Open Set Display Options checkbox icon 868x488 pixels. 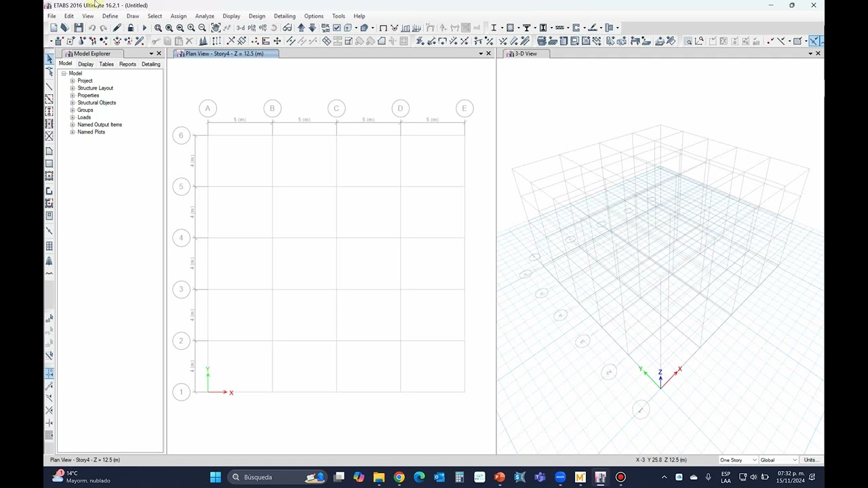point(336,28)
